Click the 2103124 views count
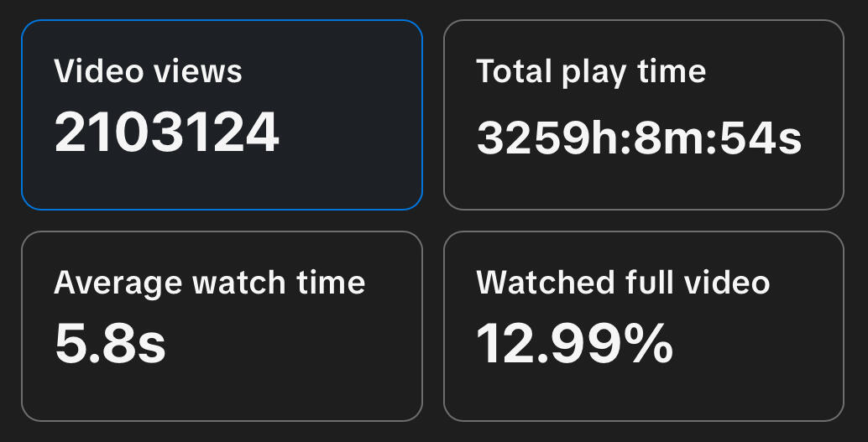Screen dimensions: 868x442 [166, 133]
